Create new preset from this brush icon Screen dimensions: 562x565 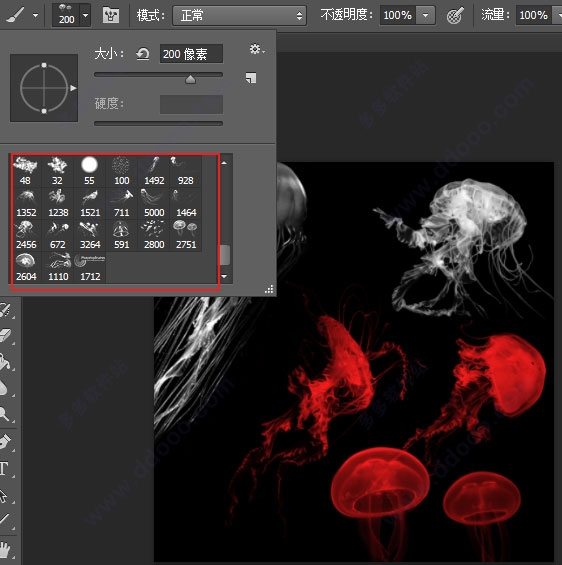(x=251, y=77)
